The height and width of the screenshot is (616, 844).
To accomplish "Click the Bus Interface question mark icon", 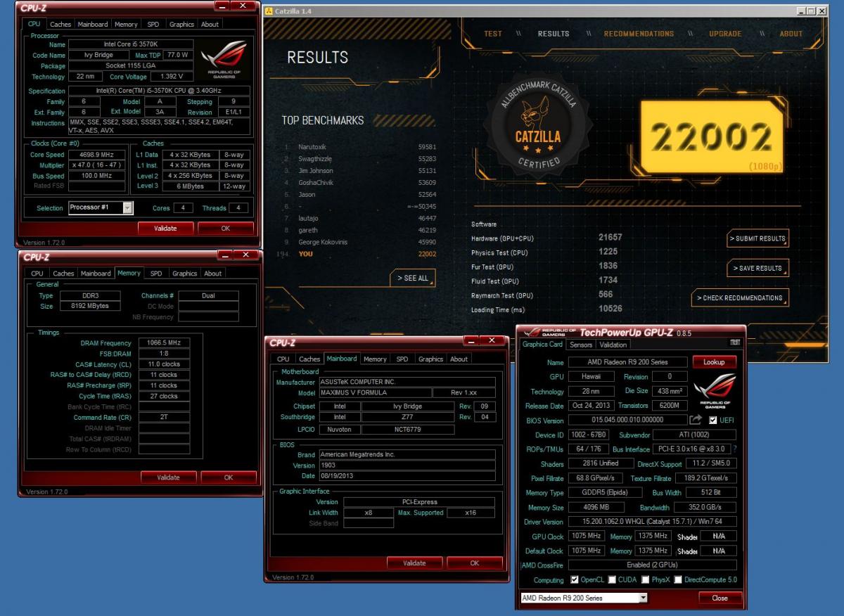I will tap(734, 449).
